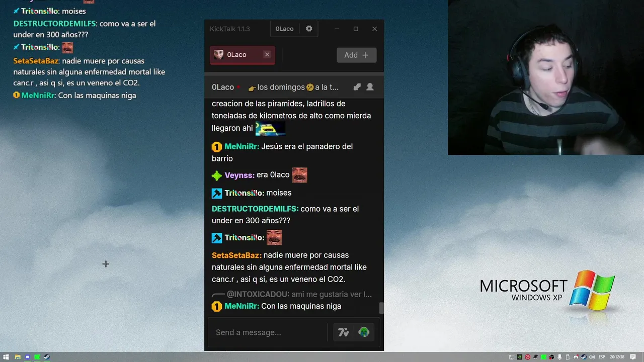
Task: Click the chat scrollbar thumb
Action: point(381,308)
